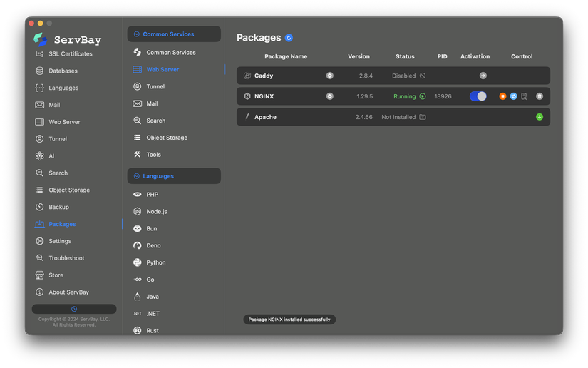Open NGINX settings gear icon
This screenshot has width=588, height=368.
329,96
